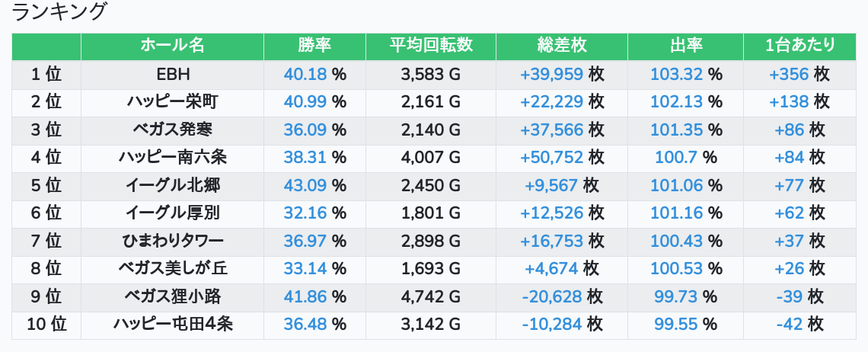Click the 総差枚 column header

562,46
